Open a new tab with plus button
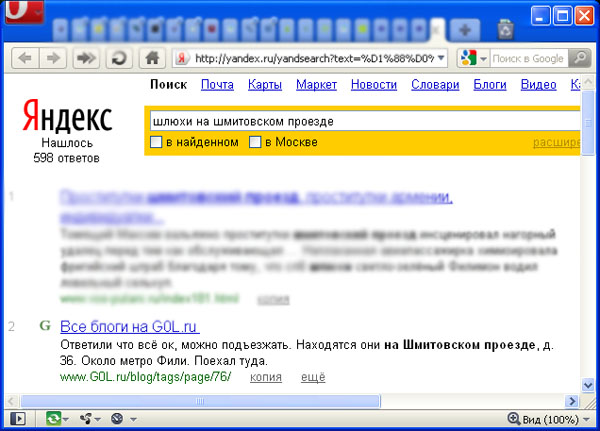Screen dimensions: 600x431 (465, 30)
